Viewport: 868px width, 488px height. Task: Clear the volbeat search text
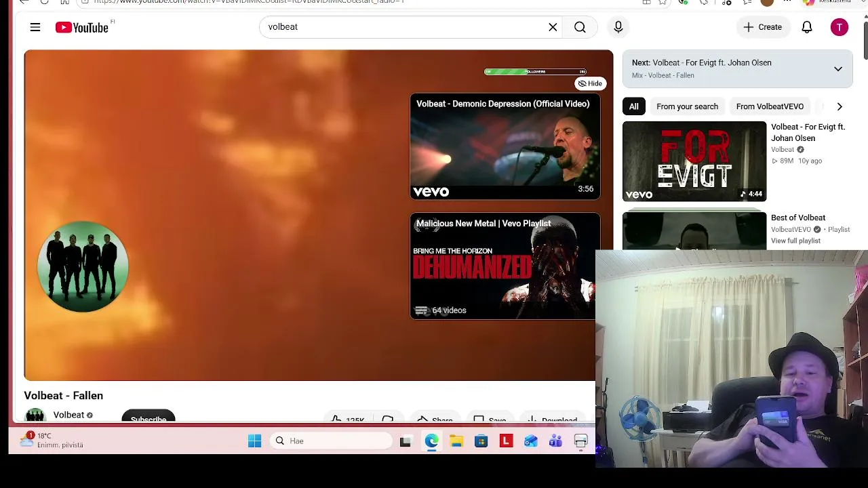(553, 27)
